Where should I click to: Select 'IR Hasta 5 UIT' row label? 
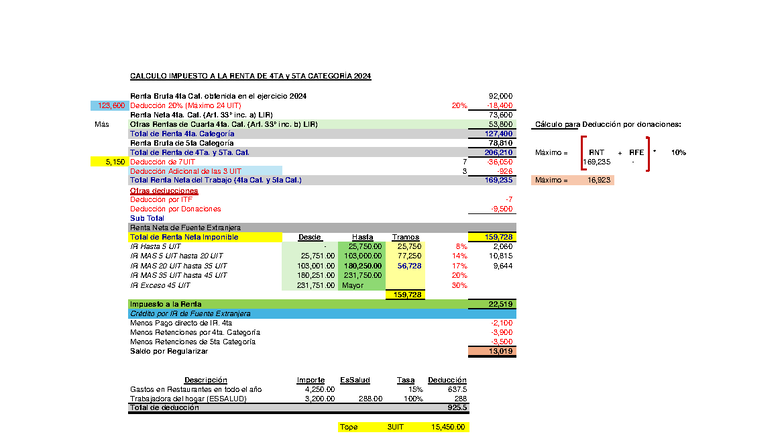pyautogui.click(x=155, y=246)
